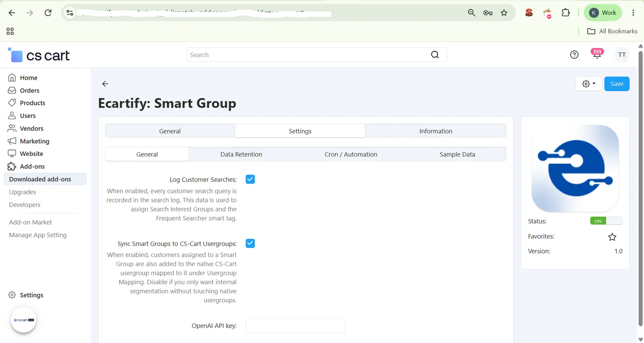Go back using arrow above add-on title
Image resolution: width=644 pixels, height=343 pixels.
pyautogui.click(x=105, y=84)
